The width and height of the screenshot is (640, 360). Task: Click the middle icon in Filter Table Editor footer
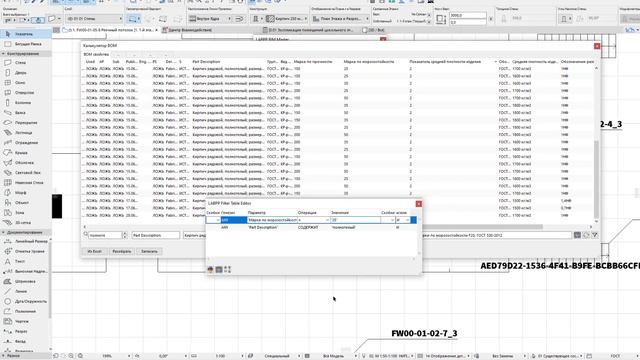(219, 269)
